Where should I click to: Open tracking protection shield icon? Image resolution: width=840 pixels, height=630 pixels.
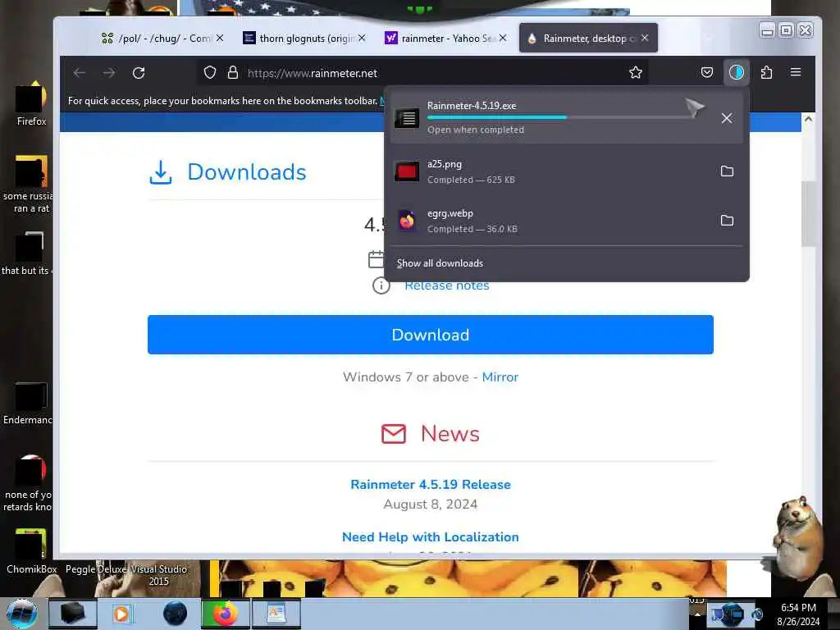coord(210,73)
